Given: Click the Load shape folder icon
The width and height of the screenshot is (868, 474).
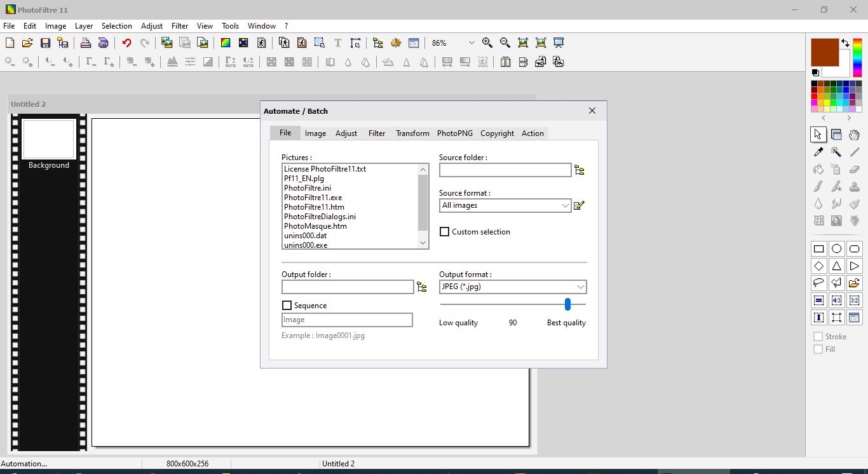Looking at the screenshot, I should click(855, 283).
